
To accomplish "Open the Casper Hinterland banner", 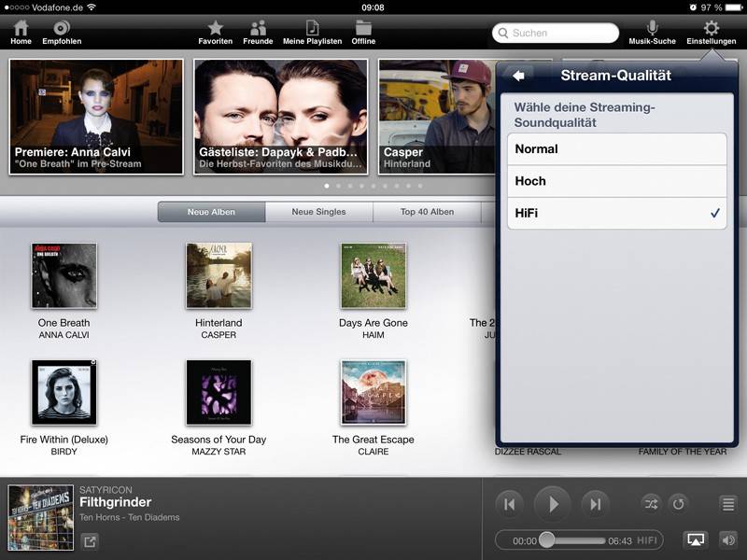I will click(x=437, y=118).
